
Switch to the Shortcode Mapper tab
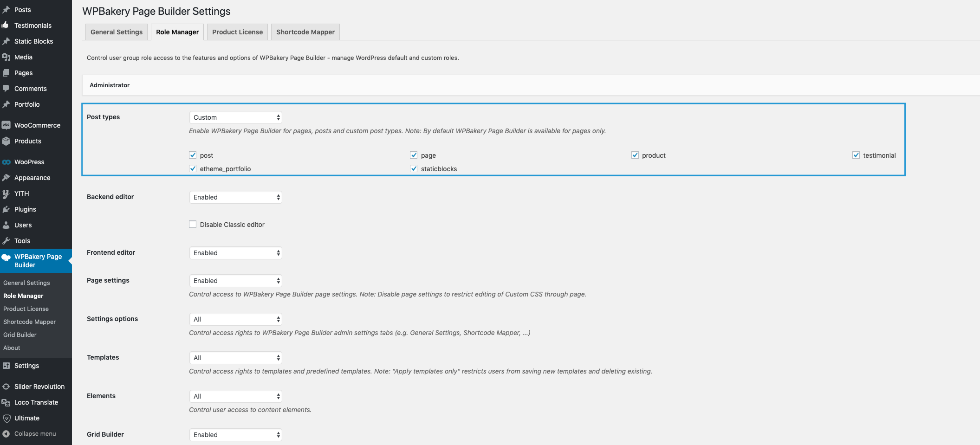point(305,32)
